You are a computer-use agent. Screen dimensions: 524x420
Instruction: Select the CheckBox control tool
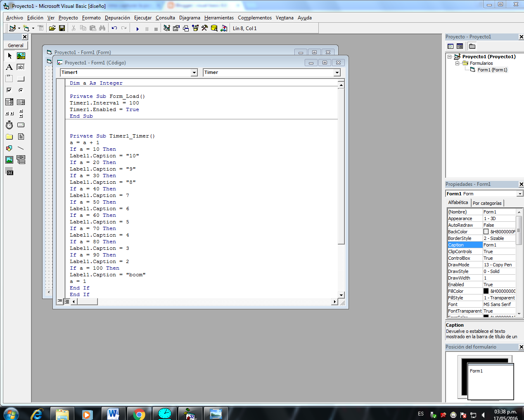coord(9,90)
